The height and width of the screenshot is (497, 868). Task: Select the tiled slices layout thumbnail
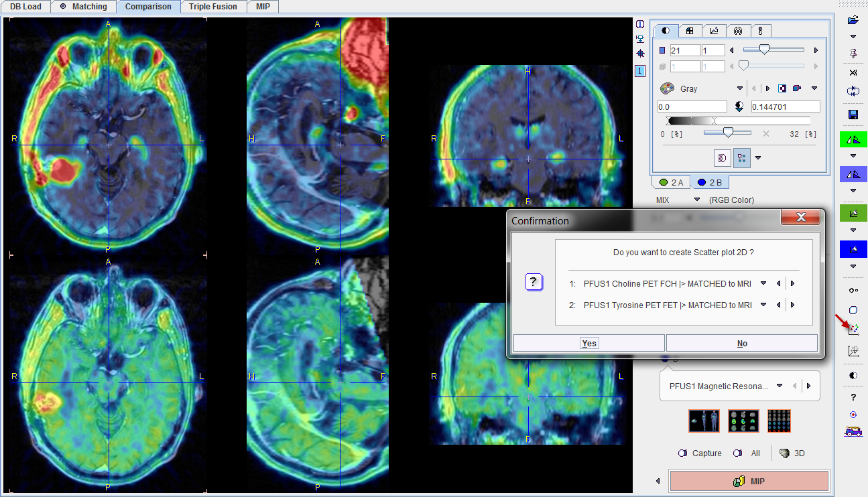point(779,421)
